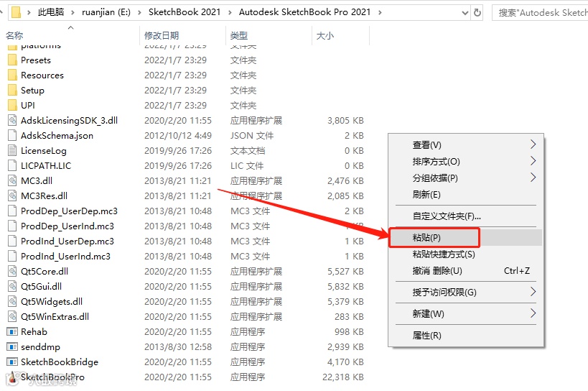
Task: Click the ProdDep_UserDep.mc3 file icon
Action: 12,211
